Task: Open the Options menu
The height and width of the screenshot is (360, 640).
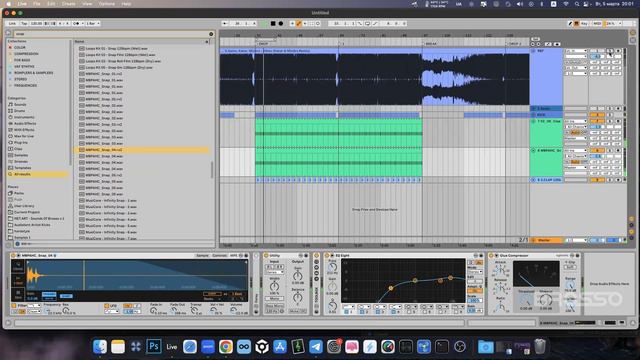Action: [x=107, y=4]
